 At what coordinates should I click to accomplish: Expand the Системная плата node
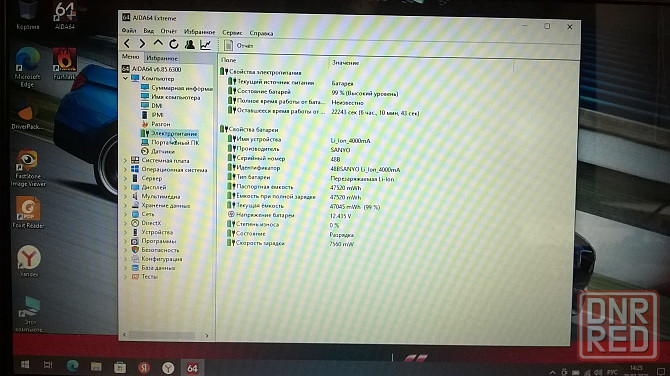coord(125,161)
